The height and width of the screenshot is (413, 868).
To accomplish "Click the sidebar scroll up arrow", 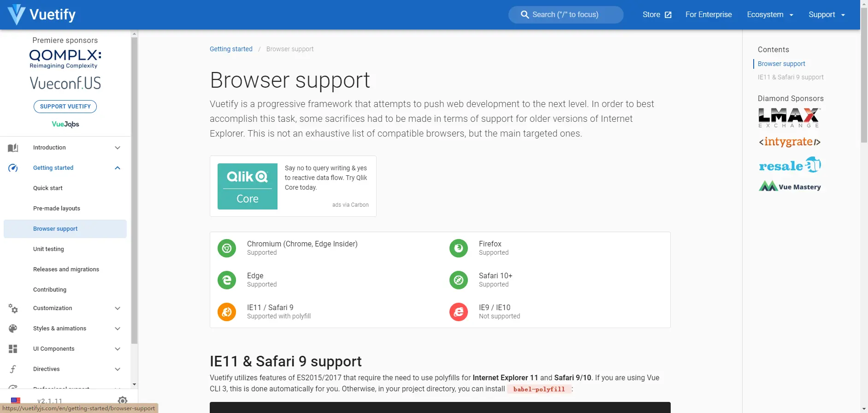I will pyautogui.click(x=134, y=34).
